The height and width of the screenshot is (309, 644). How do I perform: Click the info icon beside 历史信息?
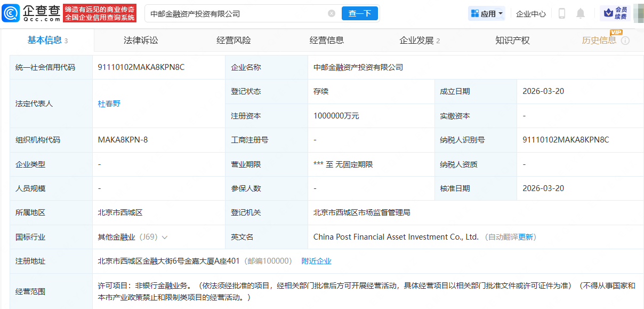[x=625, y=41]
